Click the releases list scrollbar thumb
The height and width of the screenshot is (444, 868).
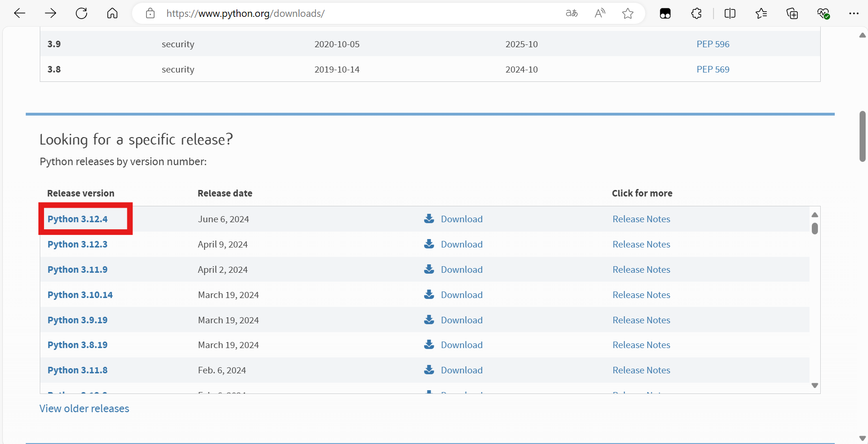815,228
